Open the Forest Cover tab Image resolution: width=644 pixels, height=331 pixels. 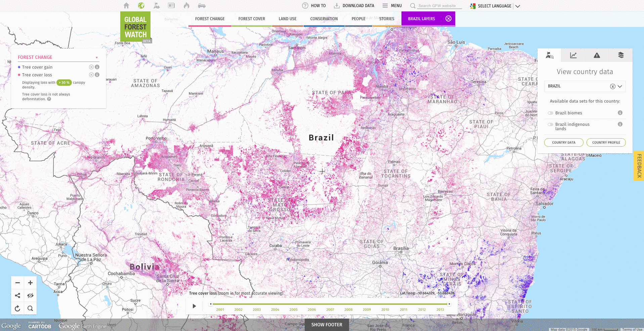click(252, 19)
